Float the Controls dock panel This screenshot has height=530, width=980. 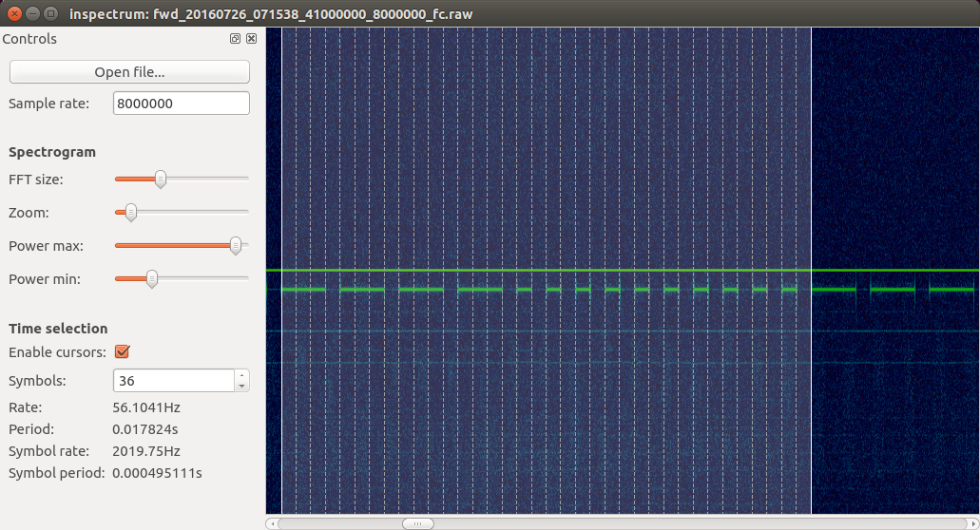(235, 39)
